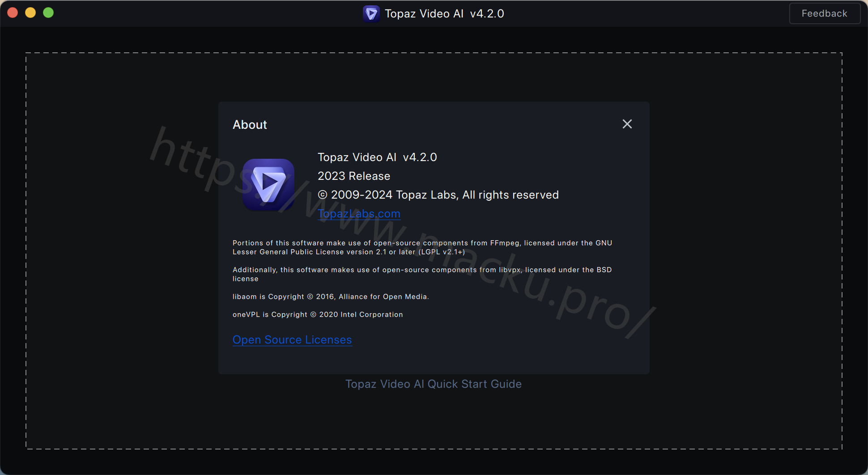
Task: Click the libaom copyright line
Action: coord(331,297)
